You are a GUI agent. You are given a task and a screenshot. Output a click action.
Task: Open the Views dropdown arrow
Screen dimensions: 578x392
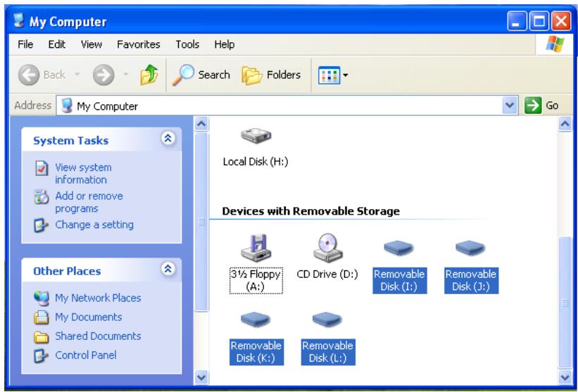click(346, 75)
